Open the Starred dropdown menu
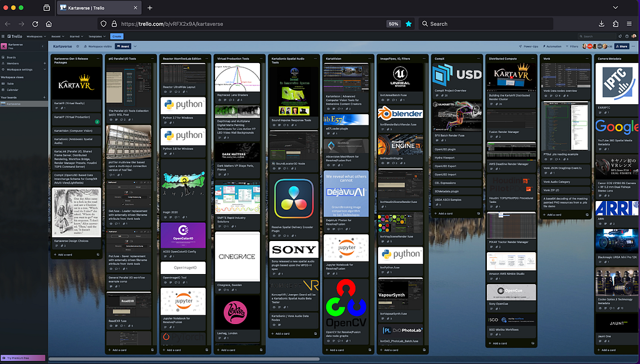This screenshot has height=364, width=640. (x=76, y=36)
